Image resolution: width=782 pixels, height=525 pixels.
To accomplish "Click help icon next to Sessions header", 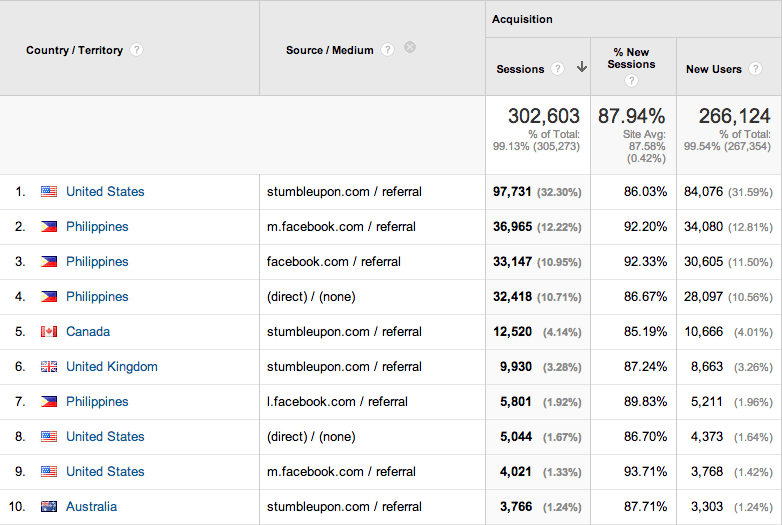I will tap(557, 69).
